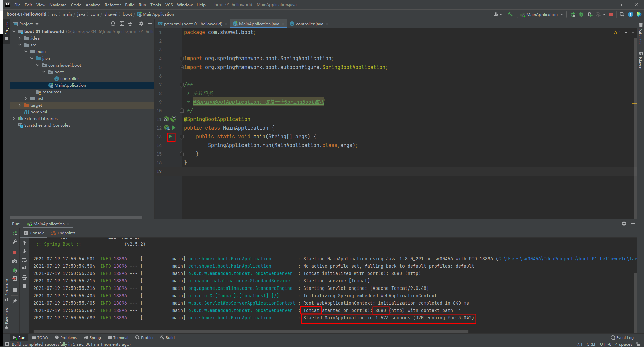Image resolution: width=644 pixels, height=347 pixels.
Task: Open the Refactor menu
Action: click(112, 5)
